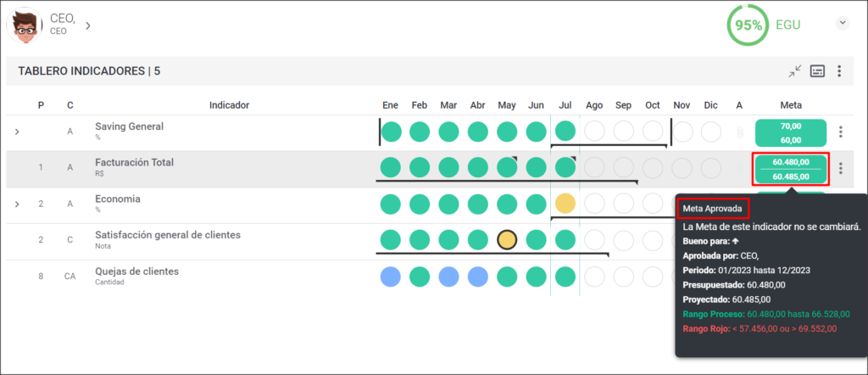Viewport: 868px width, 375px height.
Task: Open the card view icon in board header
Action: point(818,71)
